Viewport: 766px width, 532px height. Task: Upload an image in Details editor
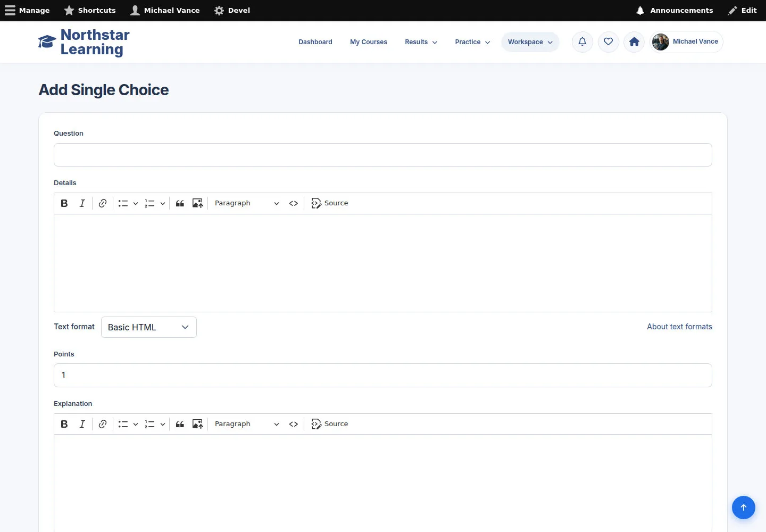197,203
